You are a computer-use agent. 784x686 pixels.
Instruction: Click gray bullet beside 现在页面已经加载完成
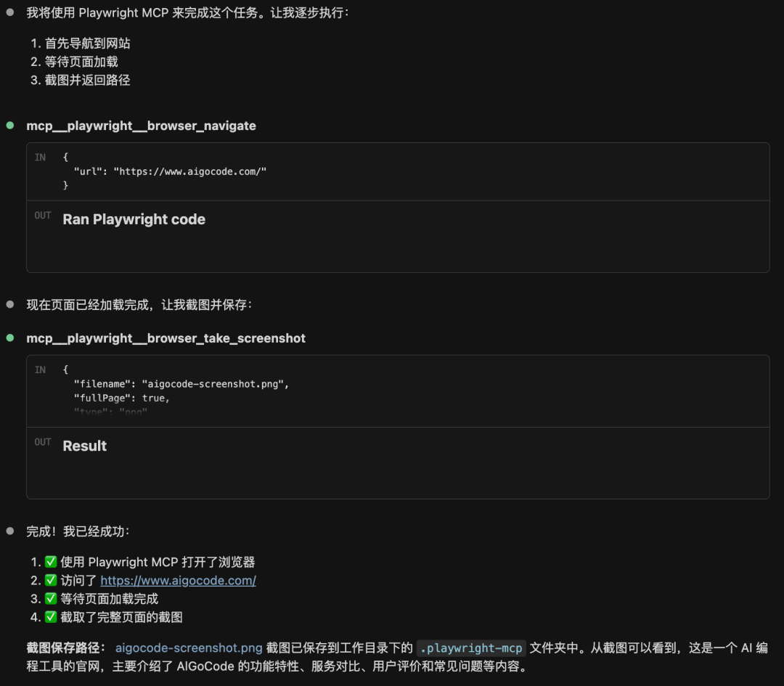click(10, 304)
